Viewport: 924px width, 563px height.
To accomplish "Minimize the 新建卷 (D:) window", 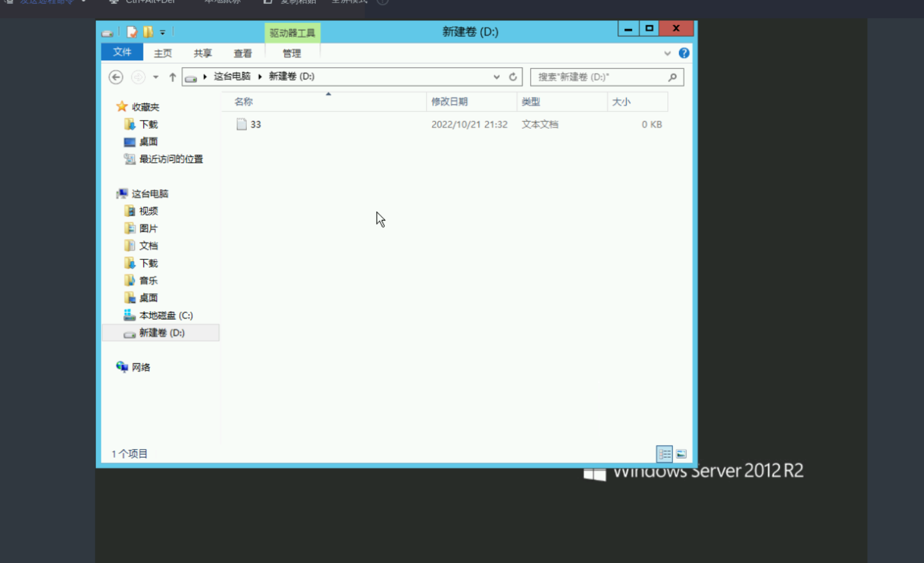I will click(628, 28).
